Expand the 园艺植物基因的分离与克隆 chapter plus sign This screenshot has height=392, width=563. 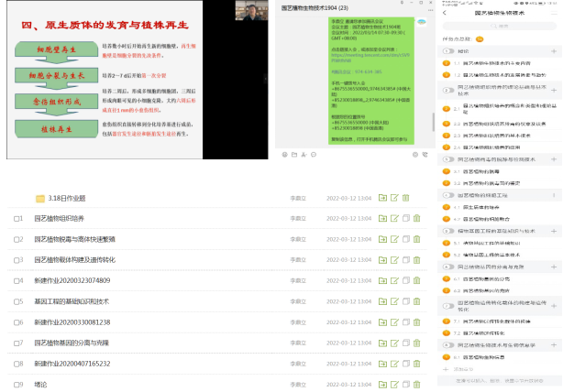coord(553,267)
